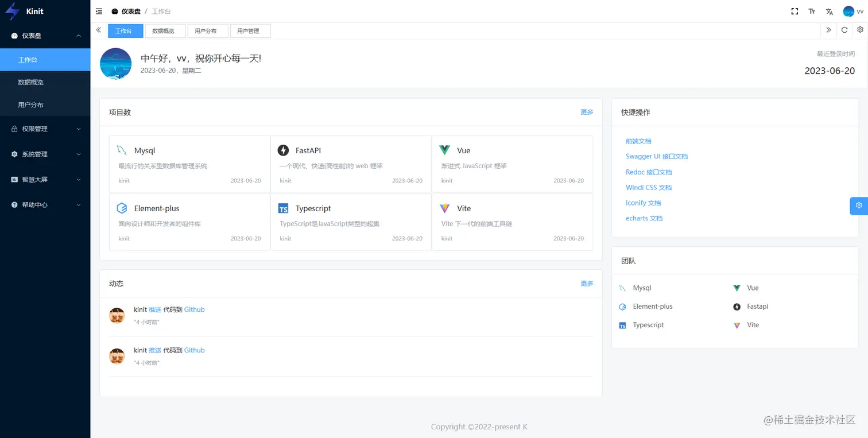The width and height of the screenshot is (868, 438).
Task: Open the Windi CSS 文档 link
Action: 649,188
